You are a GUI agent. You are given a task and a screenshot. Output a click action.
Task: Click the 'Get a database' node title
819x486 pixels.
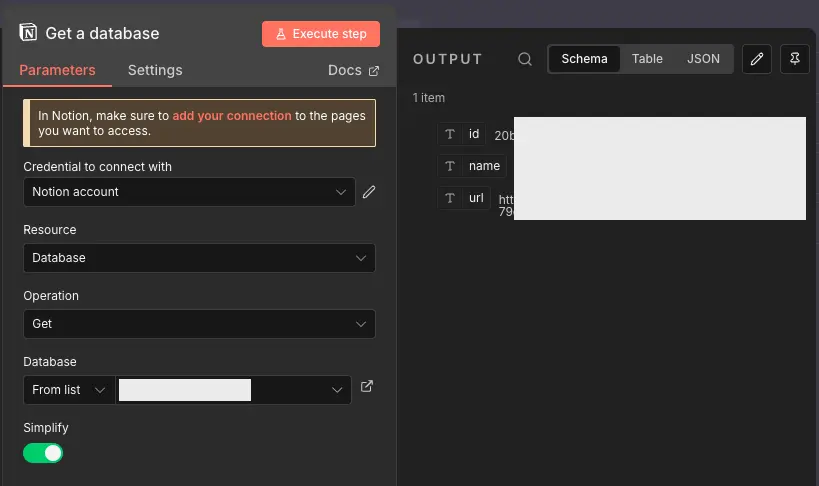[x=102, y=33]
